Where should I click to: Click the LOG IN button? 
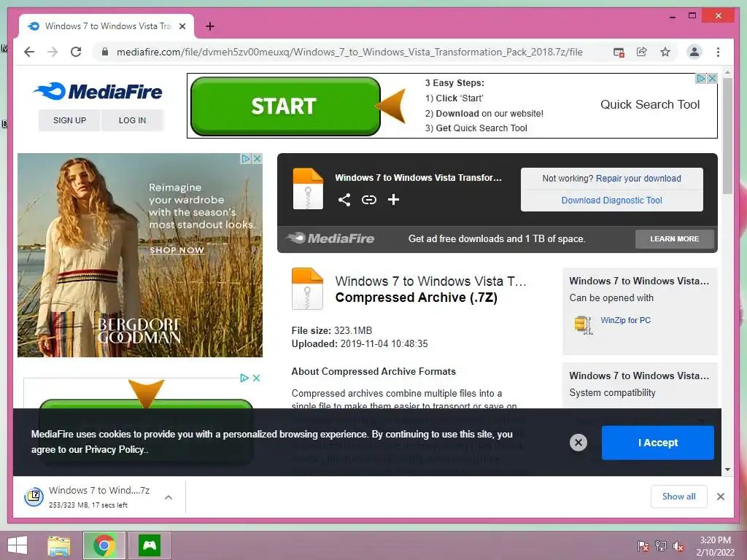133,120
